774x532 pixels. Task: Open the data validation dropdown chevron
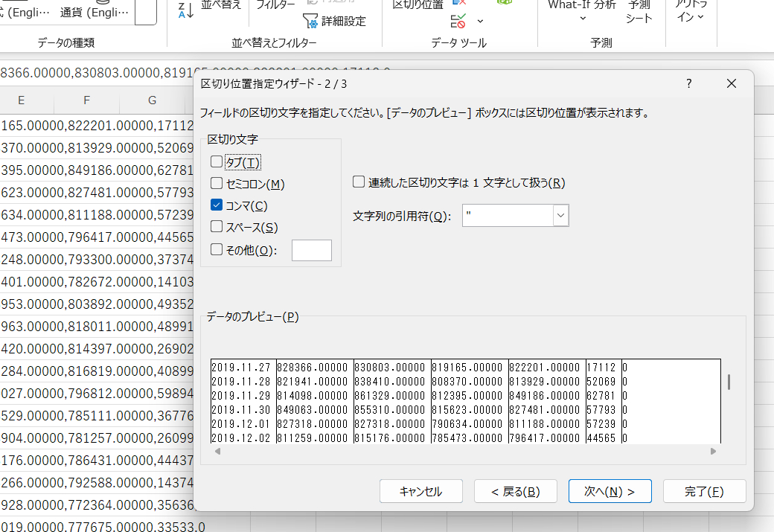pos(480,22)
